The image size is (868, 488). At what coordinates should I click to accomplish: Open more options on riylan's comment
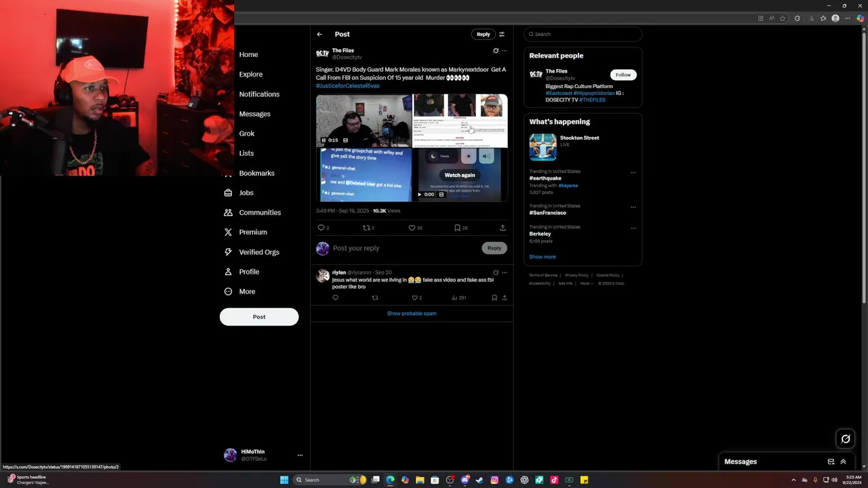tap(505, 272)
